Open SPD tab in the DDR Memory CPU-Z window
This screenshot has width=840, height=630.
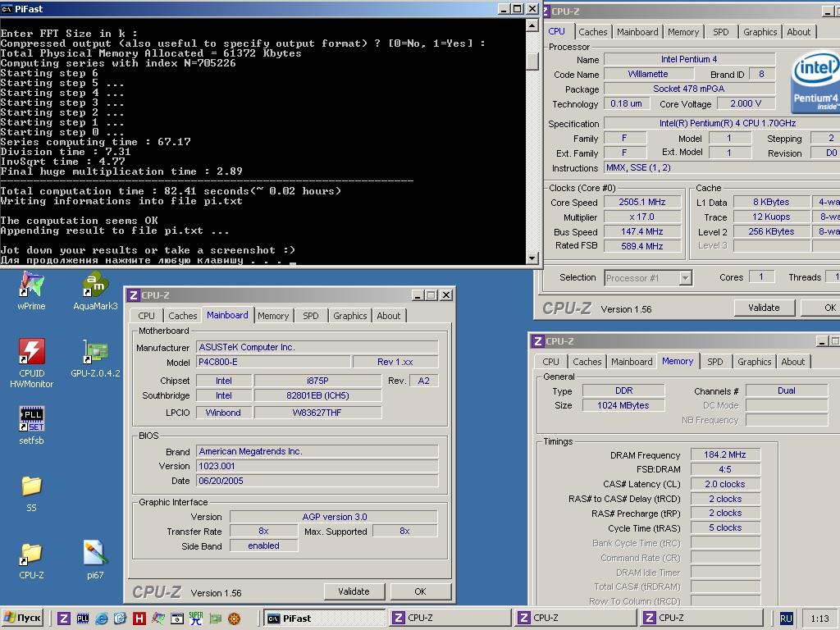tap(715, 362)
